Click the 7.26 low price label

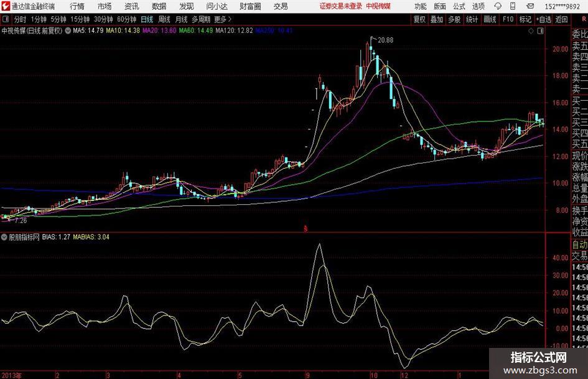click(21, 221)
